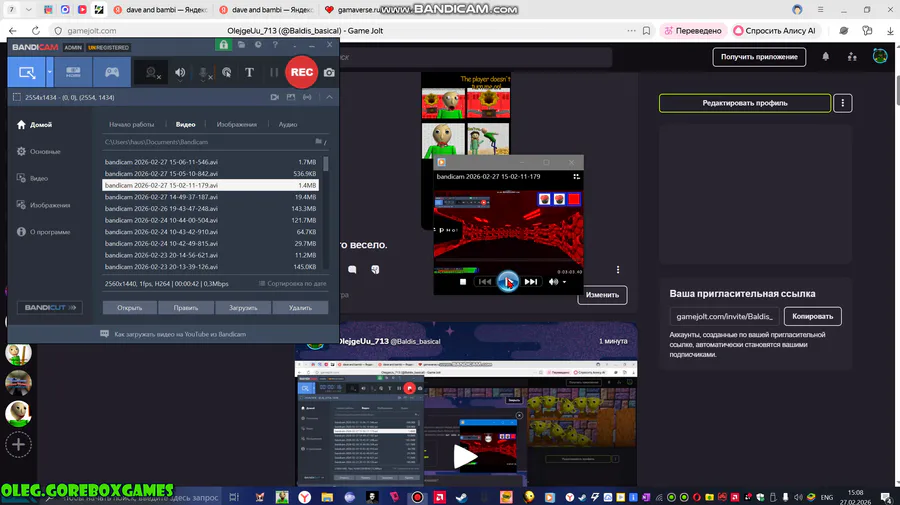Image resolution: width=900 pixels, height=505 pixels.
Task: Click media player volume speaker icon
Action: coord(553,282)
